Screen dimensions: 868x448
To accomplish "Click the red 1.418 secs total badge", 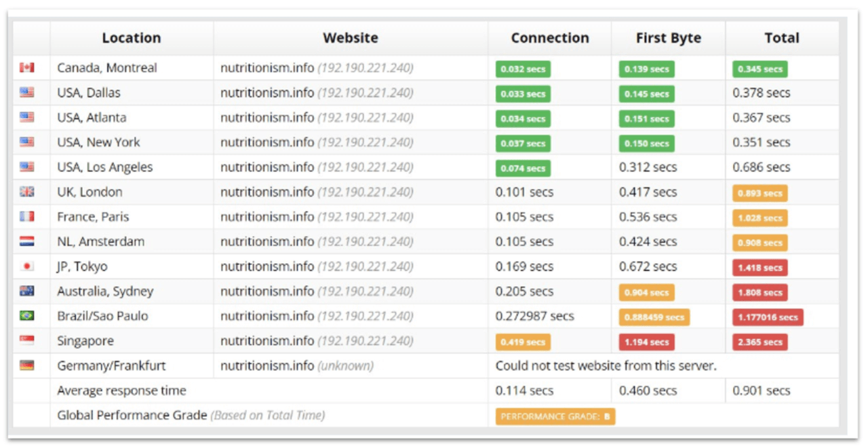I will click(x=760, y=268).
